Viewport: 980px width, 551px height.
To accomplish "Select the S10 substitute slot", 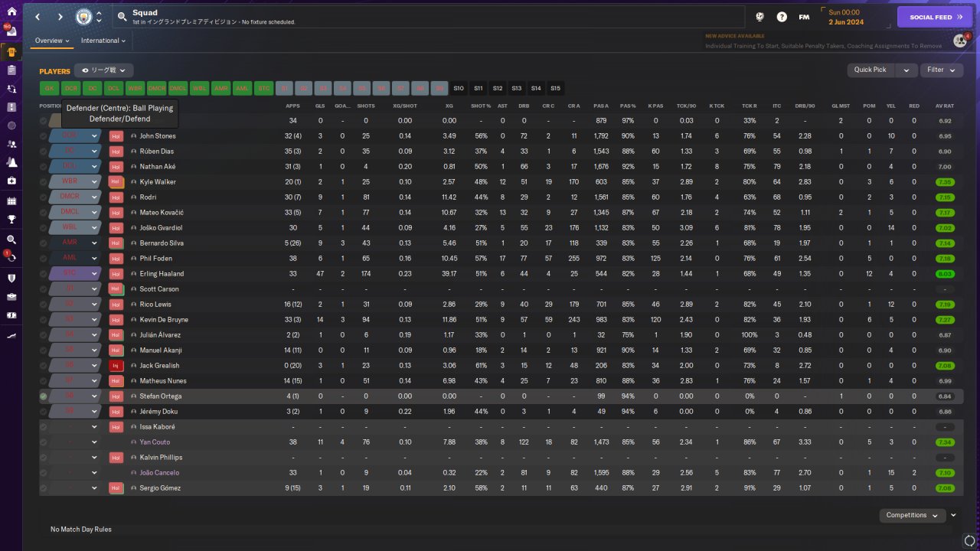I will tap(459, 89).
